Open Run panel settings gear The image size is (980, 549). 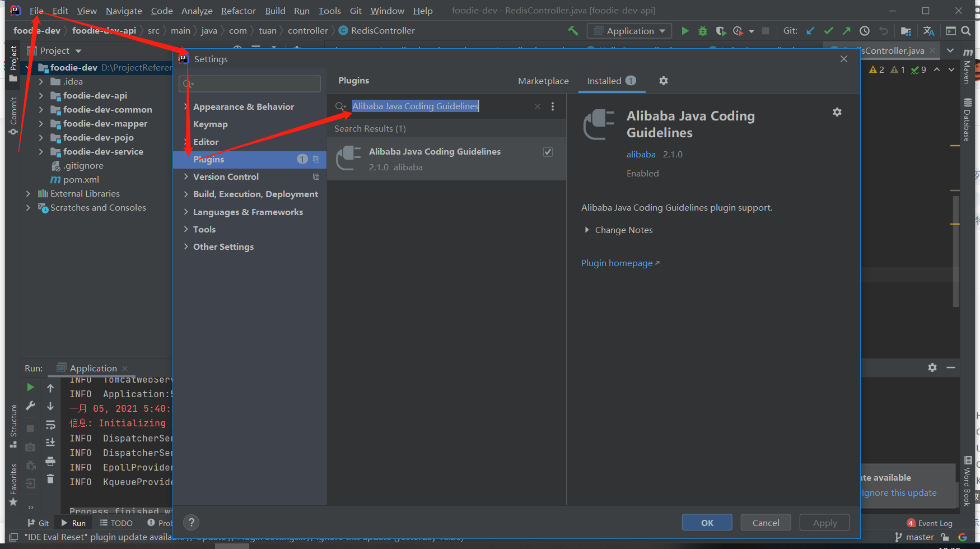click(932, 367)
